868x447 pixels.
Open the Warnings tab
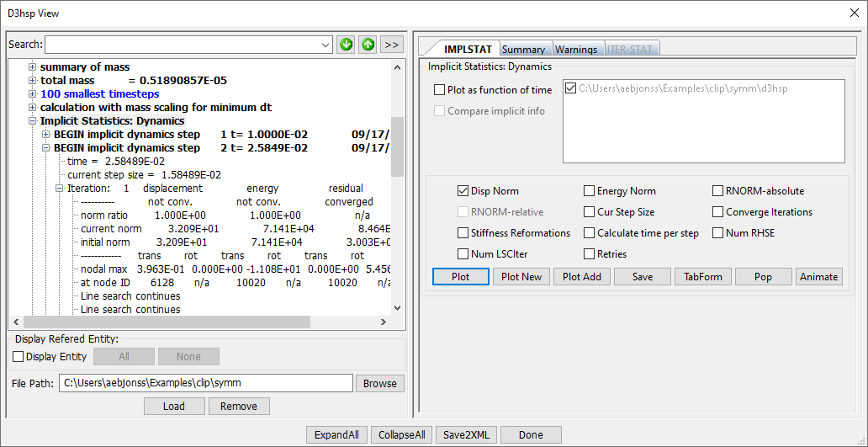tap(576, 50)
